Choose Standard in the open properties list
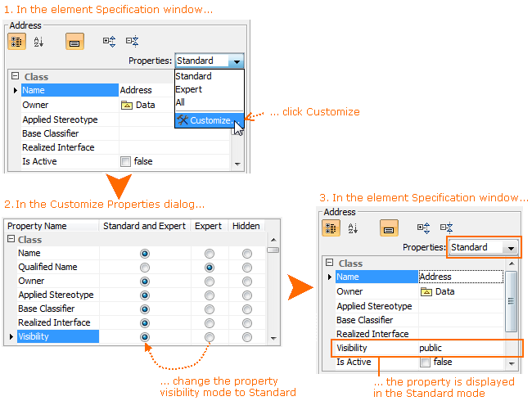Image resolution: width=532 pixels, height=401 pixels. coord(209,76)
